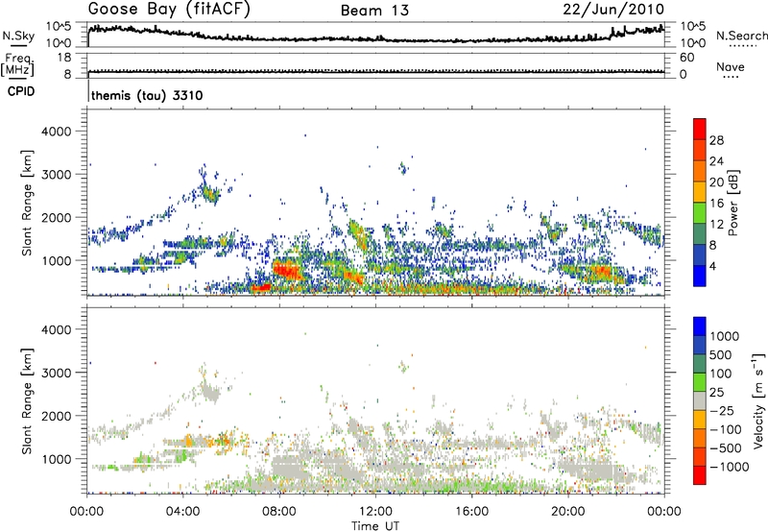
Task: Click the "28" label on power colorbar
Action: (x=716, y=140)
